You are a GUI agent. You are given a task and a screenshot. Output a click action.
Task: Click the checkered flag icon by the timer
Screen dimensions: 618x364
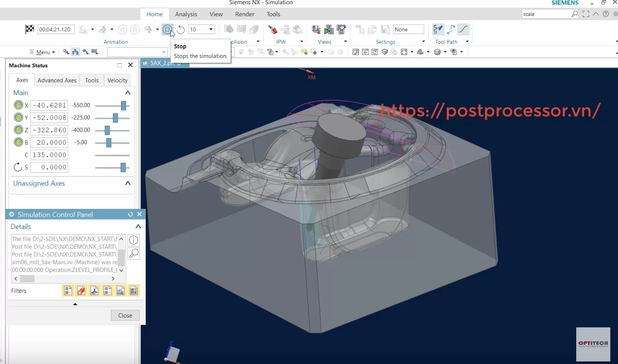click(x=29, y=29)
